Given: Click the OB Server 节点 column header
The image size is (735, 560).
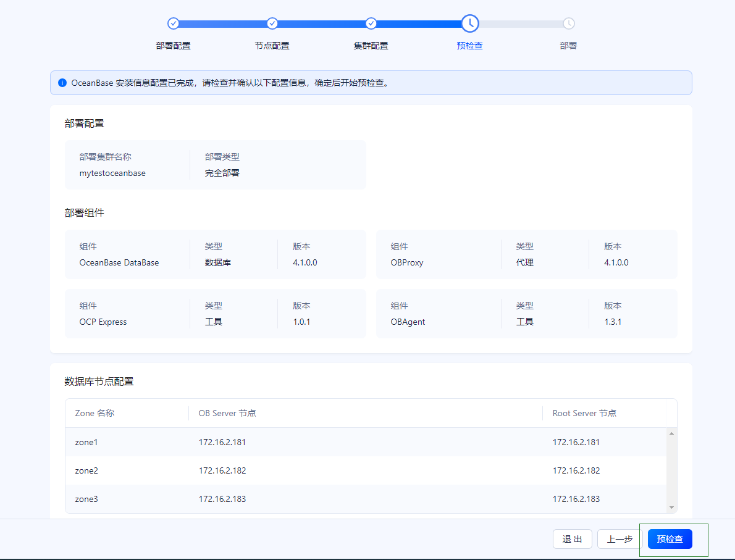Looking at the screenshot, I should pyautogui.click(x=227, y=413).
